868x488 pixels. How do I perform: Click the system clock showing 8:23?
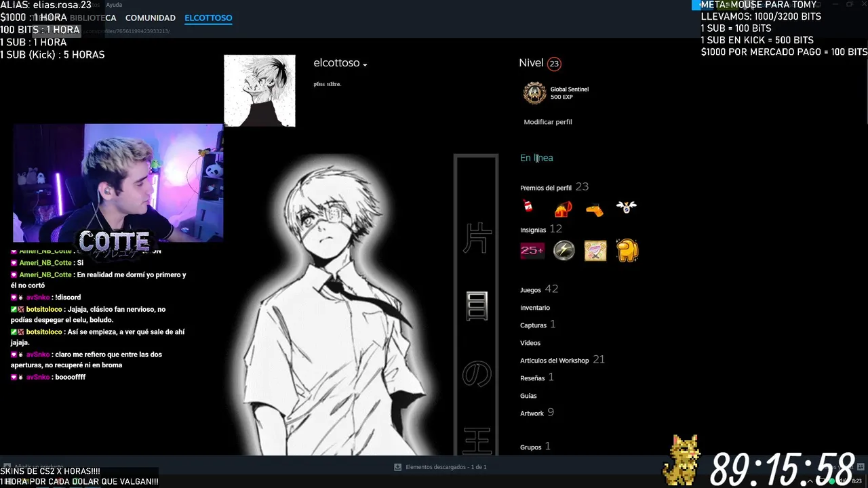click(x=856, y=481)
